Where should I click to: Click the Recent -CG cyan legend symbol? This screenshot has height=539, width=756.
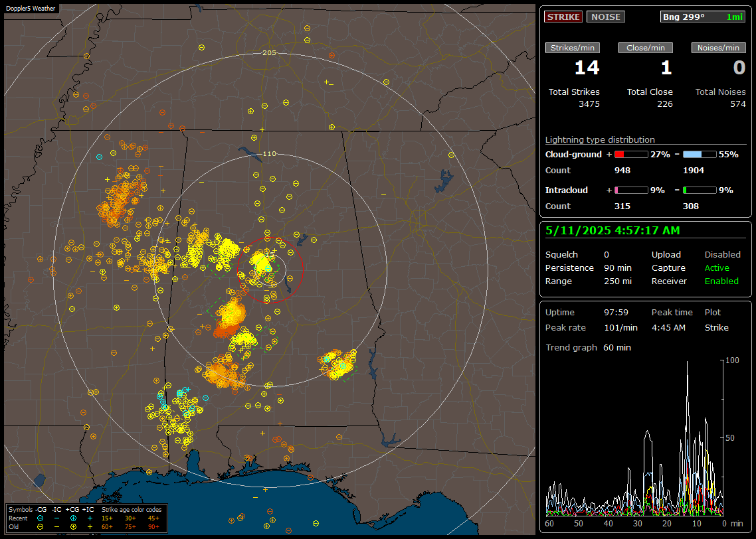[40, 518]
